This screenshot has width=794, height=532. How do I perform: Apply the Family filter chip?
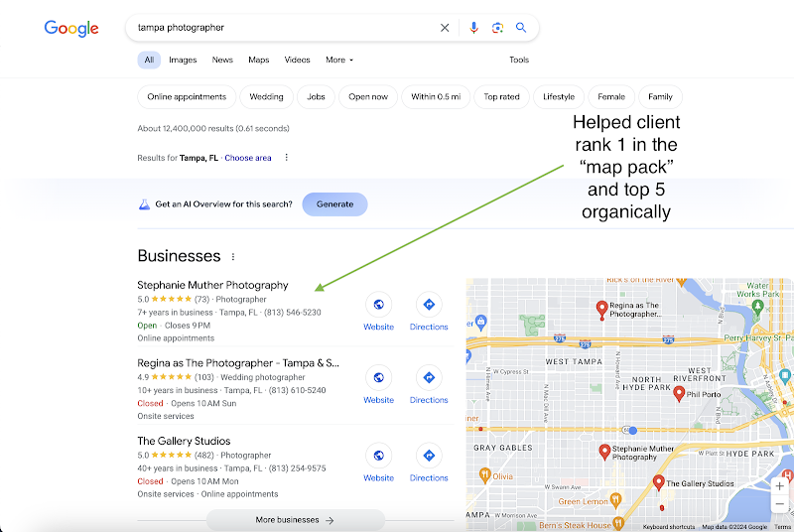[660, 96]
